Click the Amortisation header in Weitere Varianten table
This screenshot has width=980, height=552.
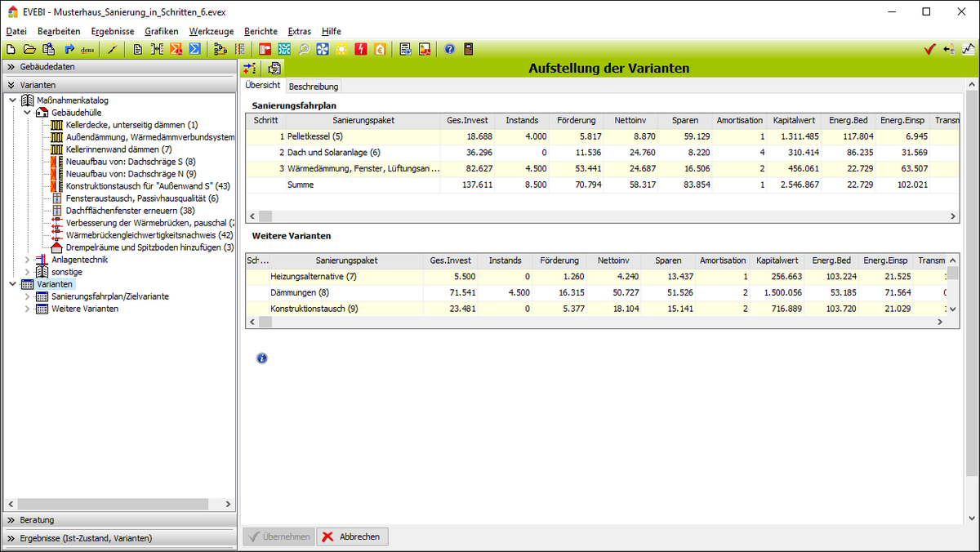click(x=723, y=260)
